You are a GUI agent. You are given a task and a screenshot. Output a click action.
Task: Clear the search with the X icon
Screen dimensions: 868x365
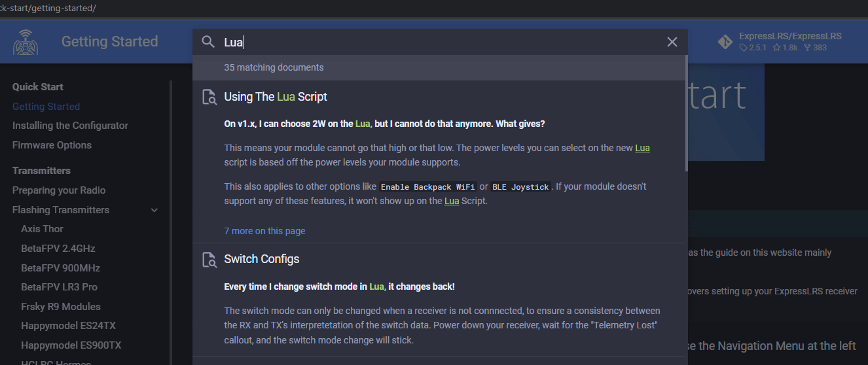(672, 42)
